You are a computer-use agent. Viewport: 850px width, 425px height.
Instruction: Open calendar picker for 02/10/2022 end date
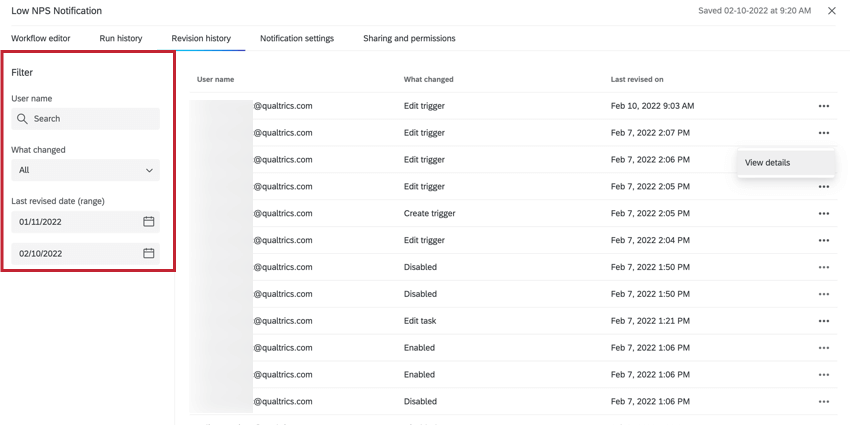(148, 254)
